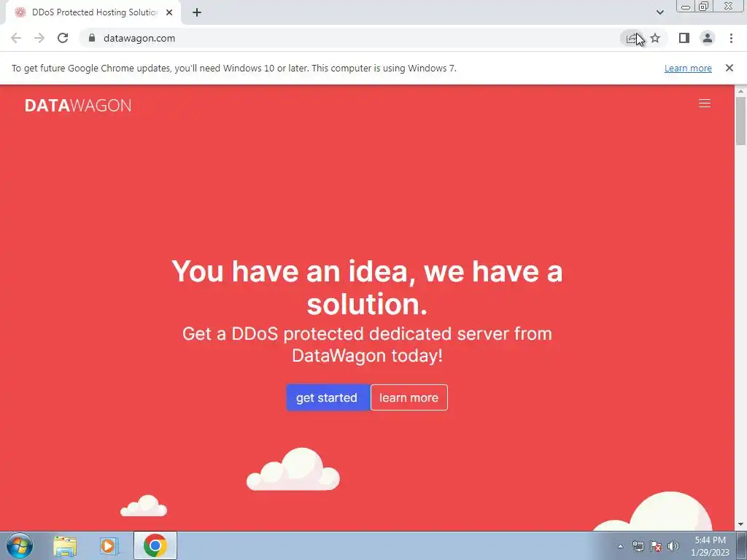Click the padlock site info icon
The height and width of the screenshot is (560, 747).
pyautogui.click(x=92, y=38)
